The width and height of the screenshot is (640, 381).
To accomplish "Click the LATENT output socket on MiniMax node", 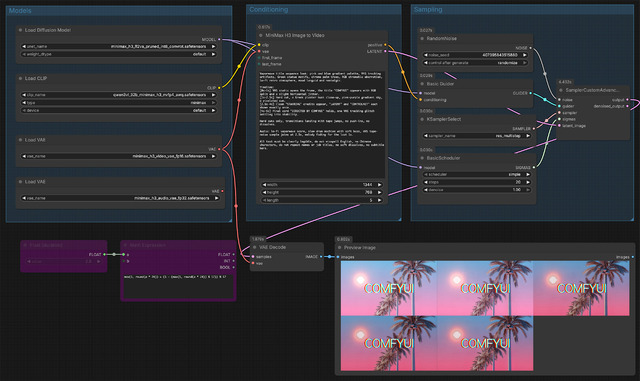I will click(x=385, y=51).
